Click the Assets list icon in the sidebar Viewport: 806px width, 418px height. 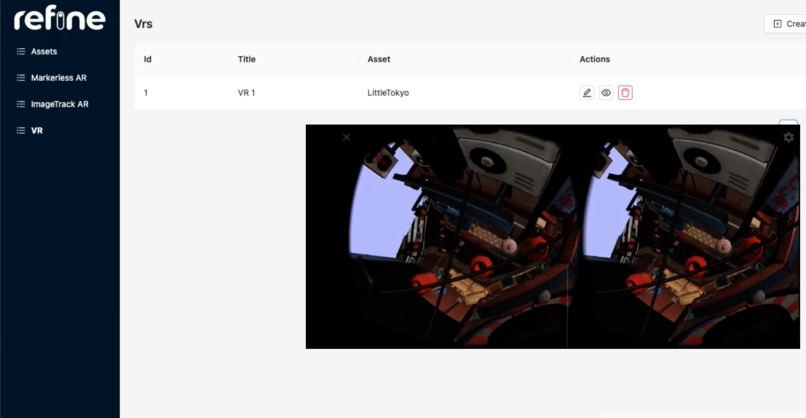tap(21, 51)
